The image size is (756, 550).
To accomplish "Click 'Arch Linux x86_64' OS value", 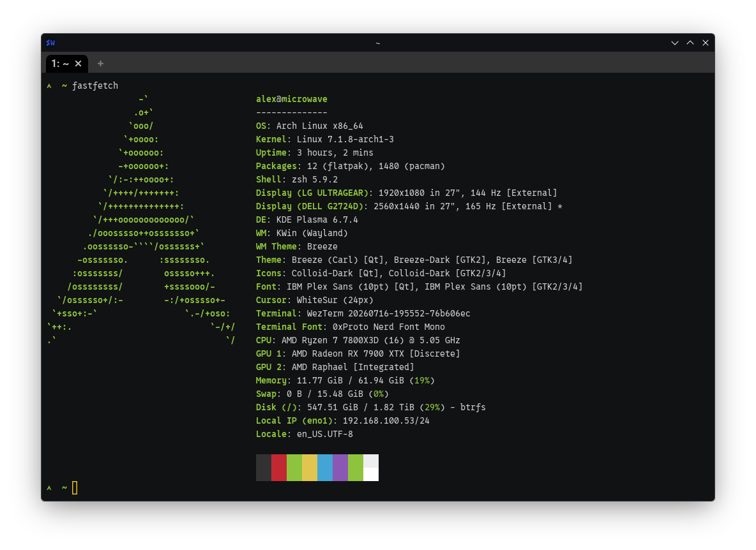I will point(320,126).
